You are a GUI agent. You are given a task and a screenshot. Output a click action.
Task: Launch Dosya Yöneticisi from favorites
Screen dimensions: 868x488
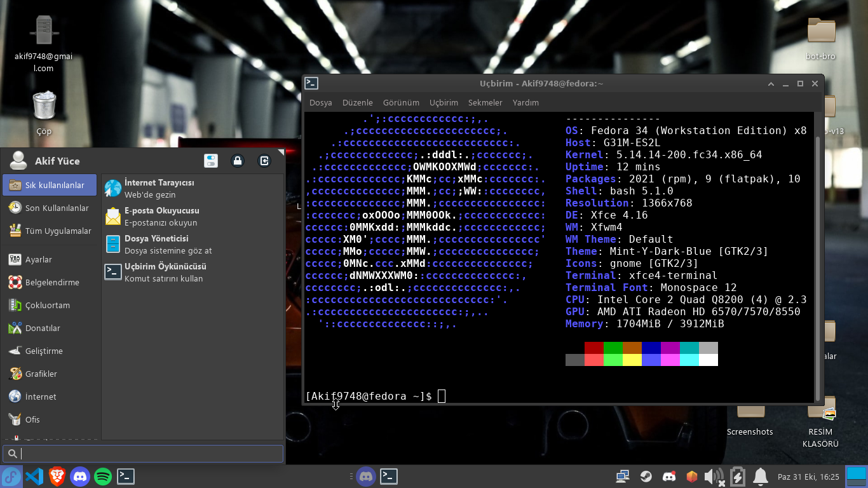point(193,244)
